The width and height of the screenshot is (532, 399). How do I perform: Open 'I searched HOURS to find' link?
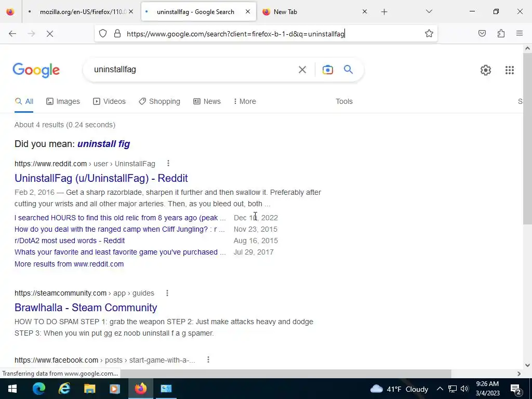pyautogui.click(x=120, y=218)
